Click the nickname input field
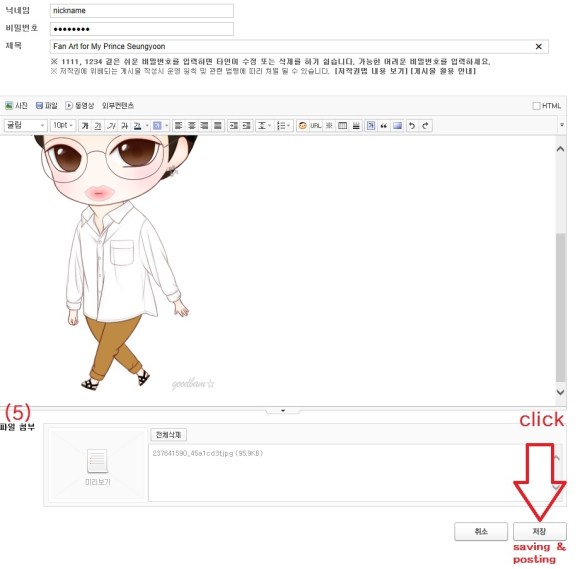The width and height of the screenshot is (580, 569). click(142, 11)
